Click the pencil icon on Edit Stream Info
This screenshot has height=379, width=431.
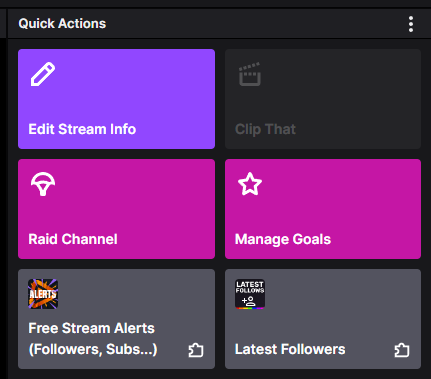[x=43, y=74]
